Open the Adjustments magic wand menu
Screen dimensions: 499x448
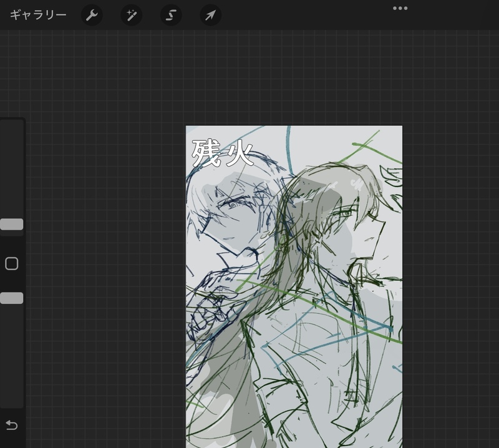click(x=131, y=15)
